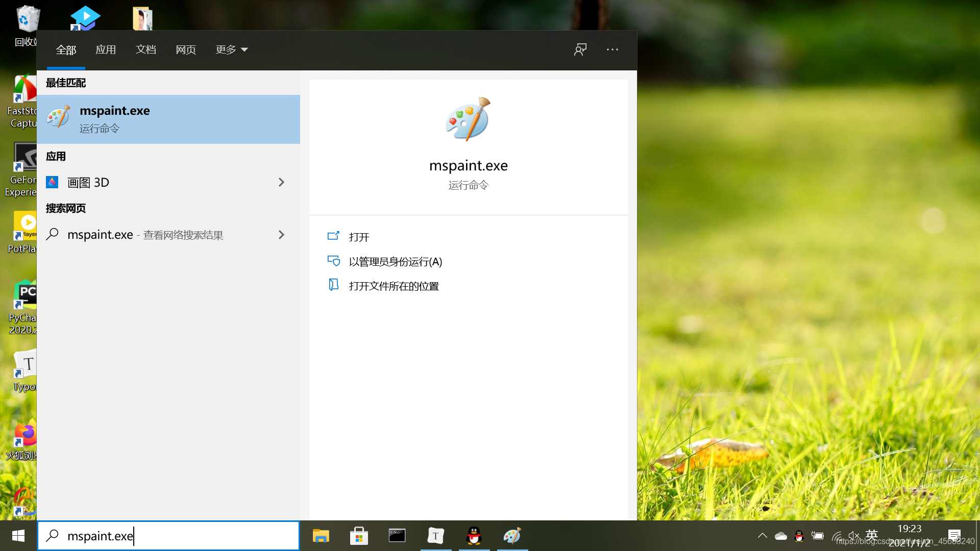This screenshot has height=551, width=980.
Task: Open the three-dot options menu
Action: [612, 49]
